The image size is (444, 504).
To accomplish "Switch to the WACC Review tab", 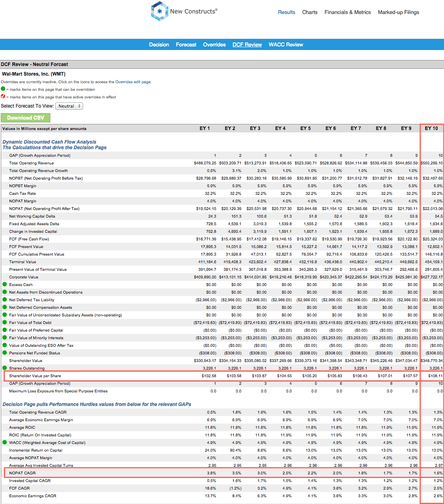I will click(286, 44).
